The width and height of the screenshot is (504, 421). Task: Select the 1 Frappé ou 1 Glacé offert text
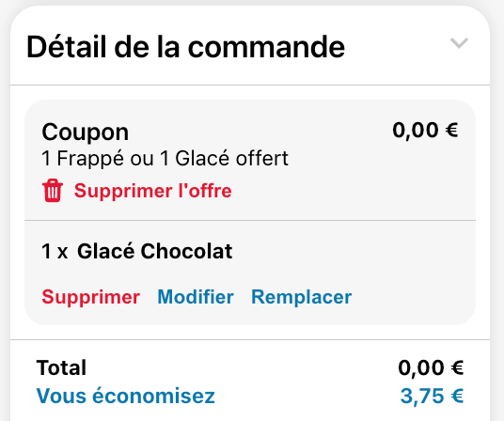[x=165, y=158]
